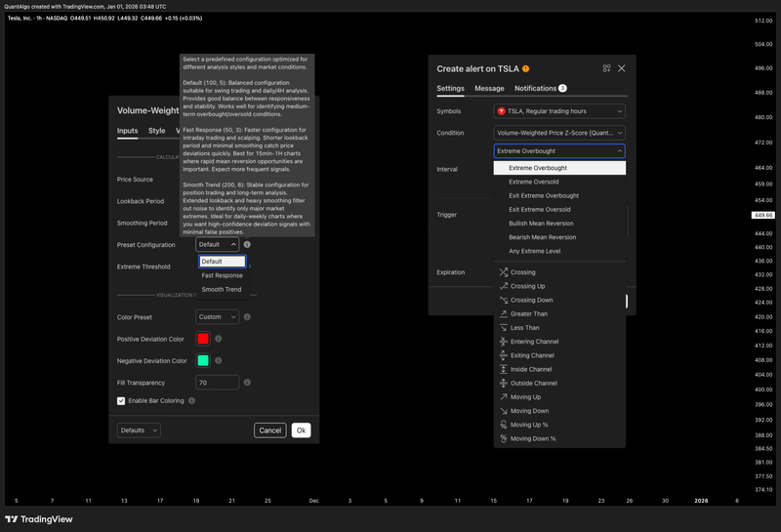Click the TradingView logo
Viewport: 781px width, 532px height.
click(38, 519)
